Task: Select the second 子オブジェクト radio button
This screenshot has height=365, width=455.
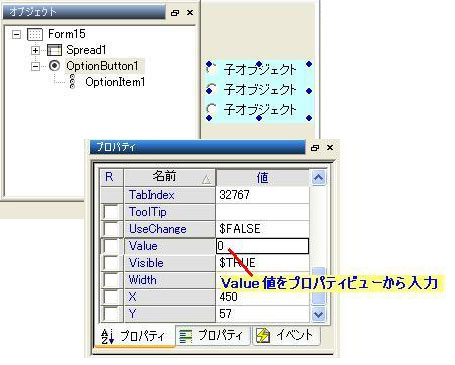Action: pos(211,89)
